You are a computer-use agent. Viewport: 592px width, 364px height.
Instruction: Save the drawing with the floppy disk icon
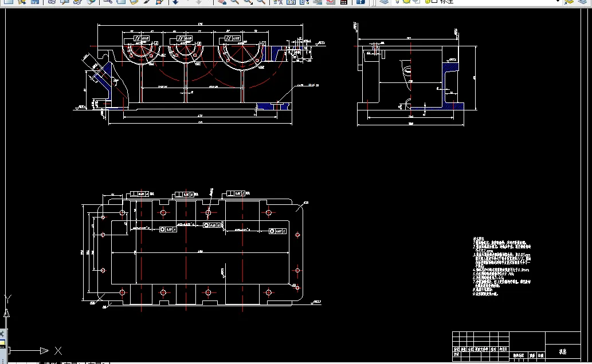tap(35, 2)
